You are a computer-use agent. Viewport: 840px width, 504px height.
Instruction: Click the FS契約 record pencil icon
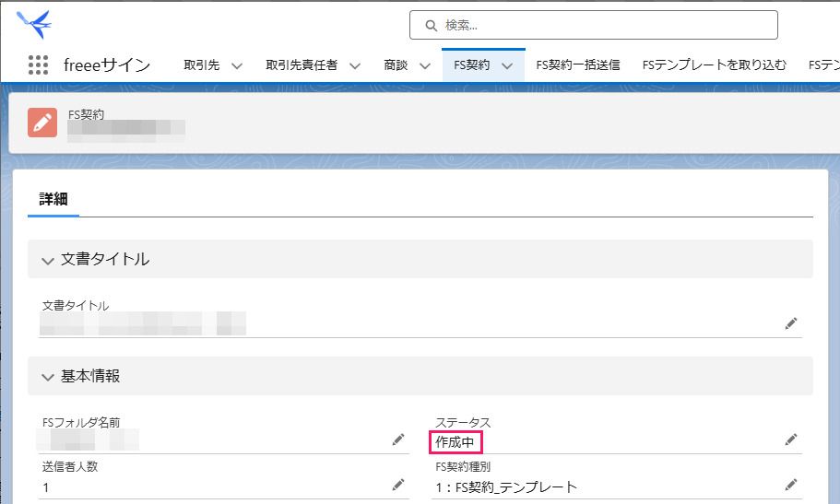click(x=42, y=123)
